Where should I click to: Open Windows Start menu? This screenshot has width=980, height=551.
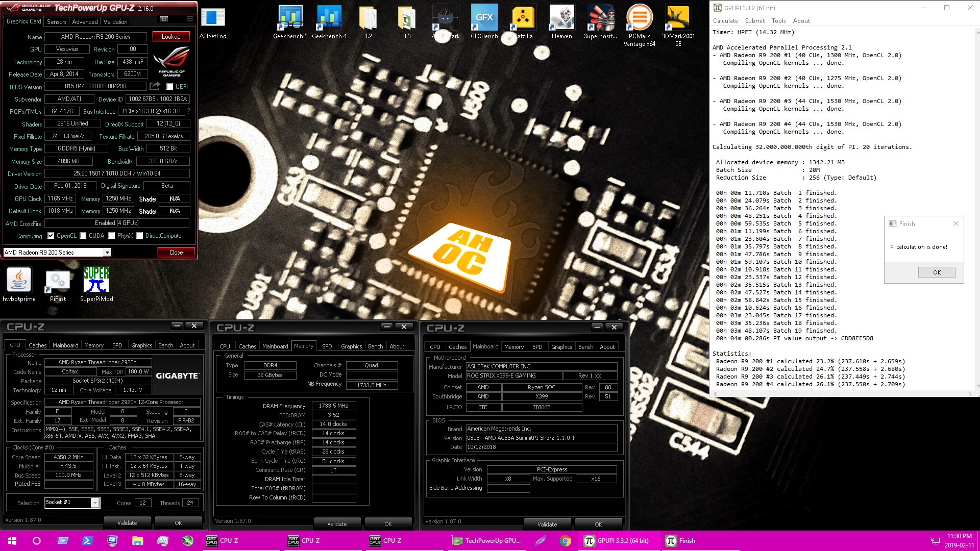pos(12,541)
